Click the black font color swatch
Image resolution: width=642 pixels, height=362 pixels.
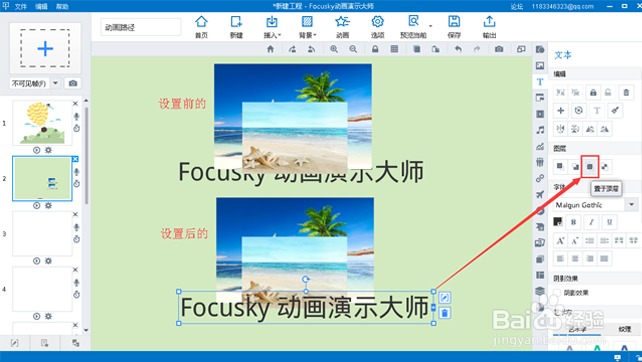pos(558,222)
